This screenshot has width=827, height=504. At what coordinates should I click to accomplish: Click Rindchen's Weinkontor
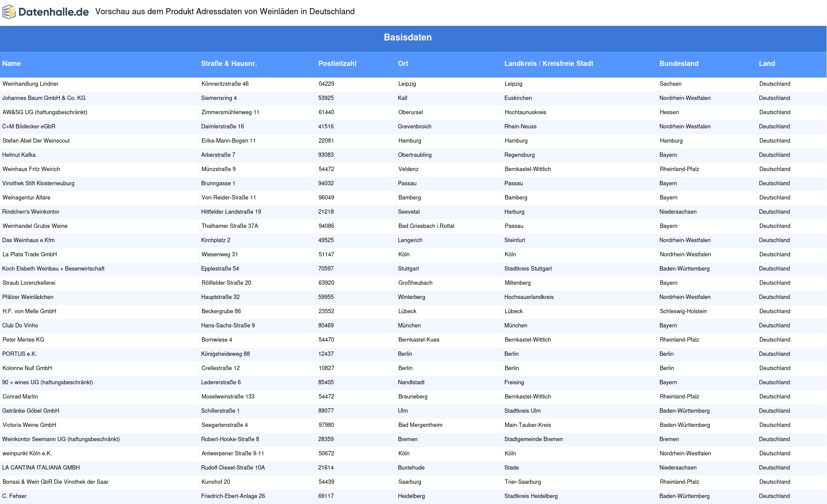pos(31,212)
